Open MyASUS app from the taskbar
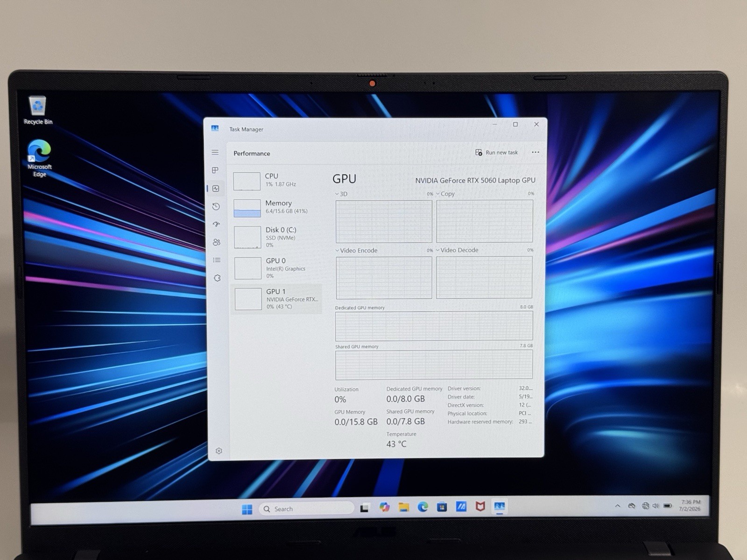The image size is (747, 560). point(461,506)
